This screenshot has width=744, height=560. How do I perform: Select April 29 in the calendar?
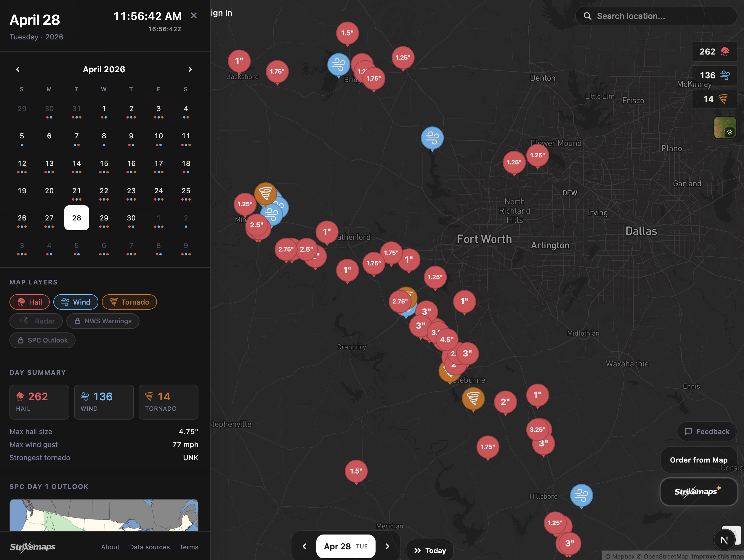coord(104,218)
